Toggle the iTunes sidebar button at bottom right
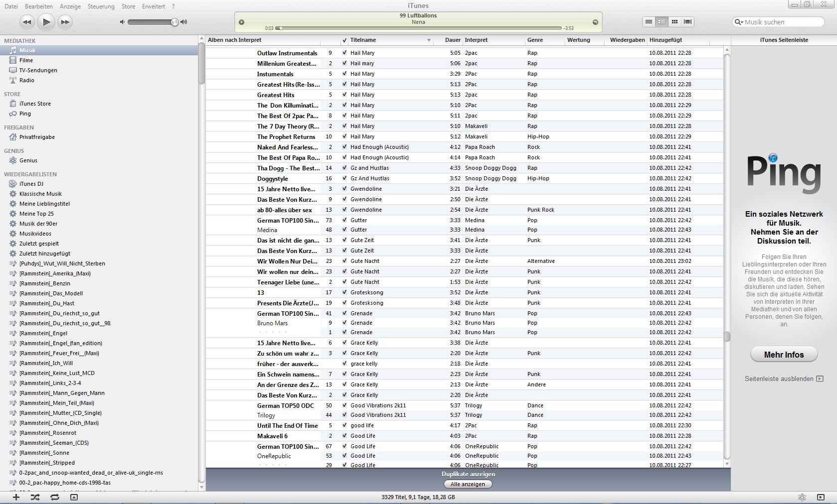Viewport: 837px width, 504px height. (821, 497)
